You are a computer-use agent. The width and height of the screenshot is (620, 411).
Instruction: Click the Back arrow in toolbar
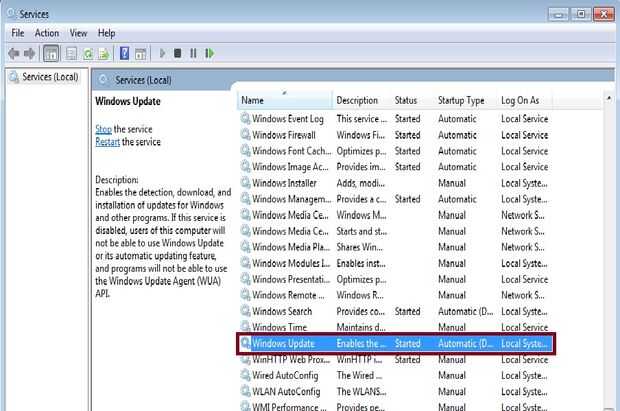pos(14,53)
